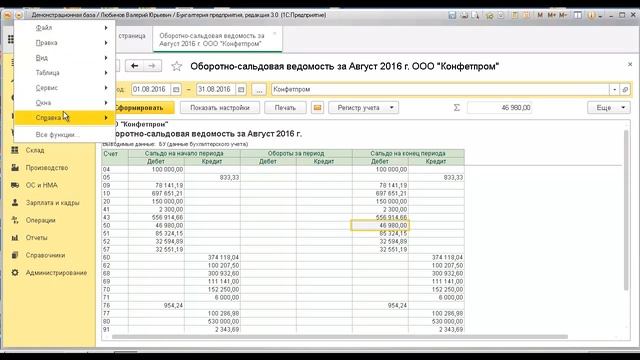Screen dimensions: 640x360
Task: Open the calendar picker for the end date 31.08.2016
Action: (241, 89)
